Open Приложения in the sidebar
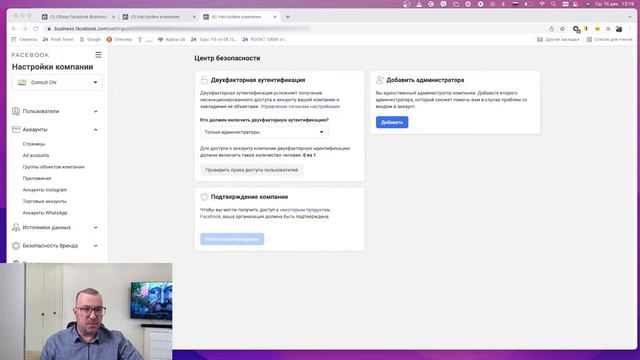 coord(37,178)
